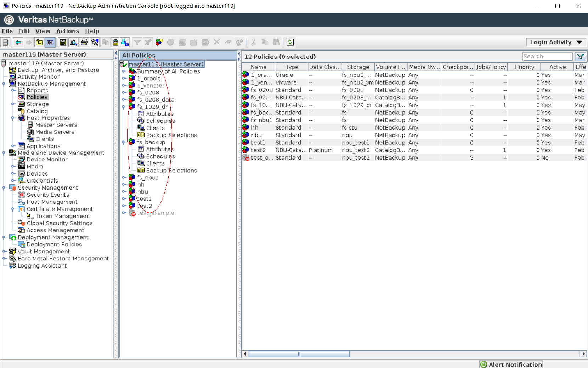Screen dimensions: 588x368
Task: Click the Print toolbar icon
Action: pyautogui.click(x=84, y=42)
